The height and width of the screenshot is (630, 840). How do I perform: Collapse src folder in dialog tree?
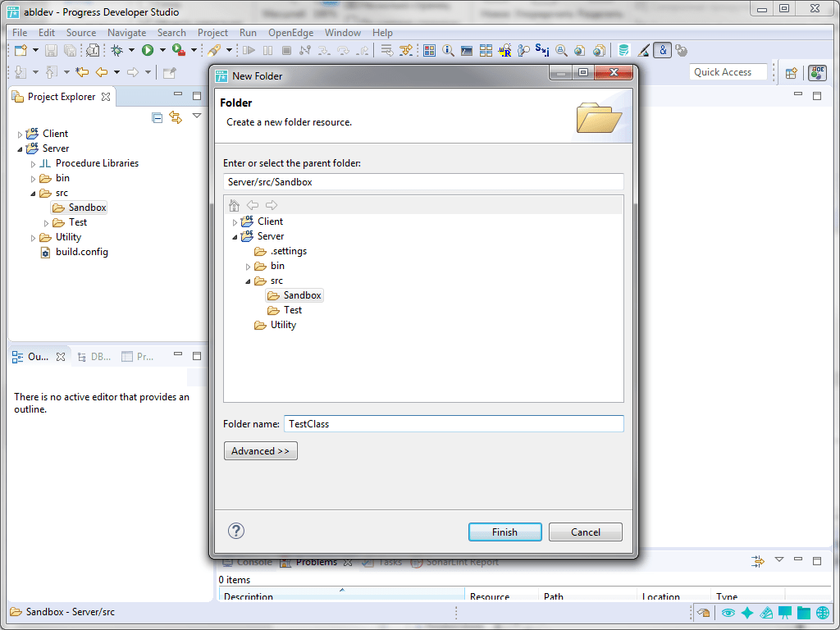(248, 281)
